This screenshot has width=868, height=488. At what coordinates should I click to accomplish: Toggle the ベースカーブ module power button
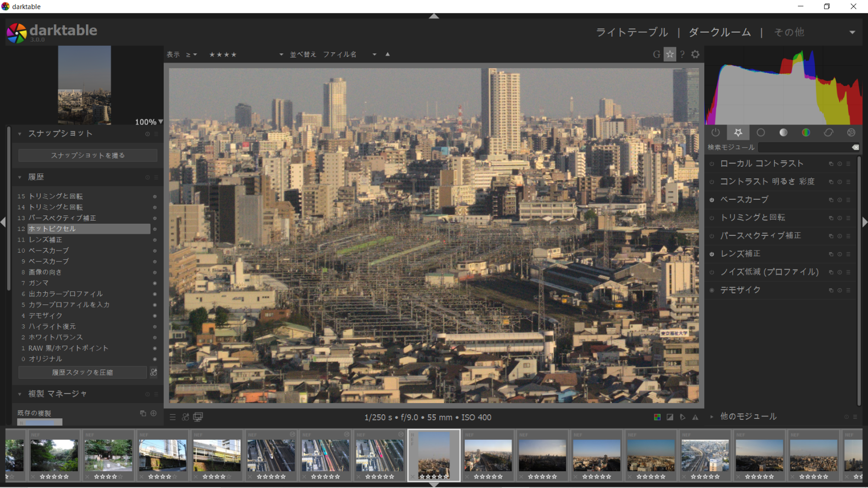tap(712, 200)
